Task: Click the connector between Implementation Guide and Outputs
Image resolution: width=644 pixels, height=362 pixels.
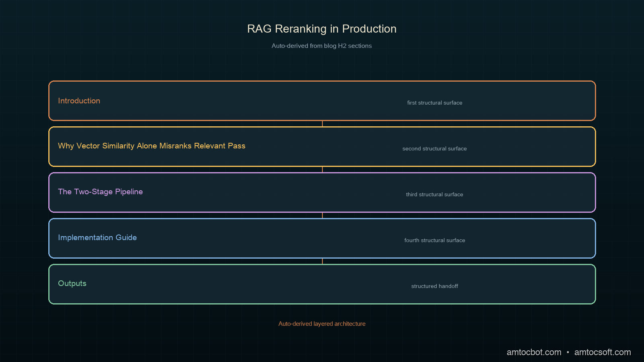Action: click(x=322, y=261)
